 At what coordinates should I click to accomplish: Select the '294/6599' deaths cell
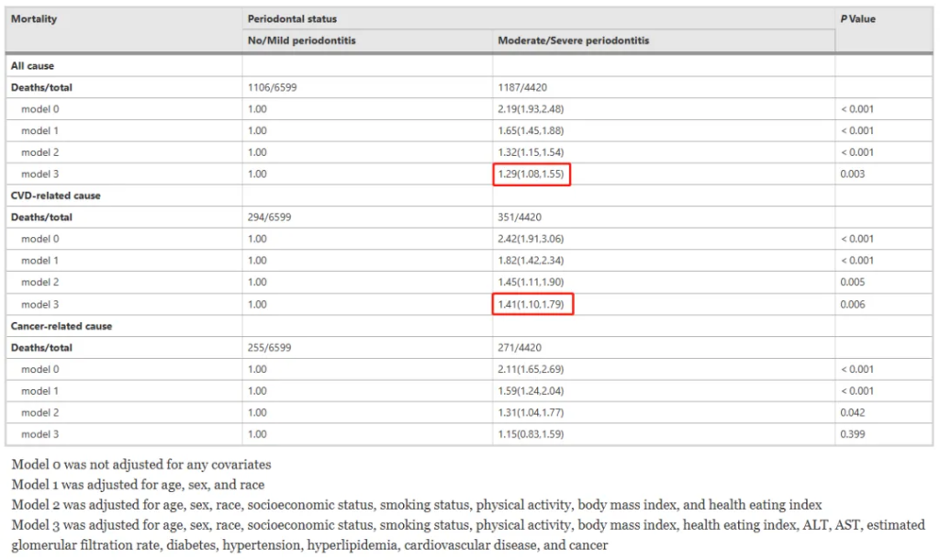point(269,217)
